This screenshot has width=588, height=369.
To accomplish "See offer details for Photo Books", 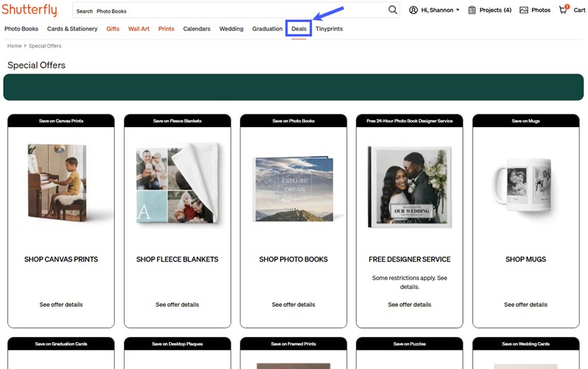I will click(x=293, y=305).
